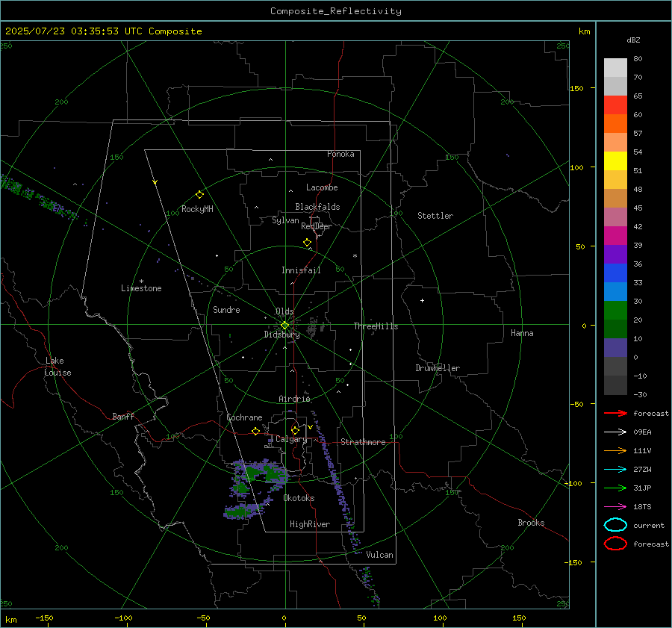Click the cyan 'current' ellipse icon
This screenshot has height=628, width=672.
pos(615,525)
